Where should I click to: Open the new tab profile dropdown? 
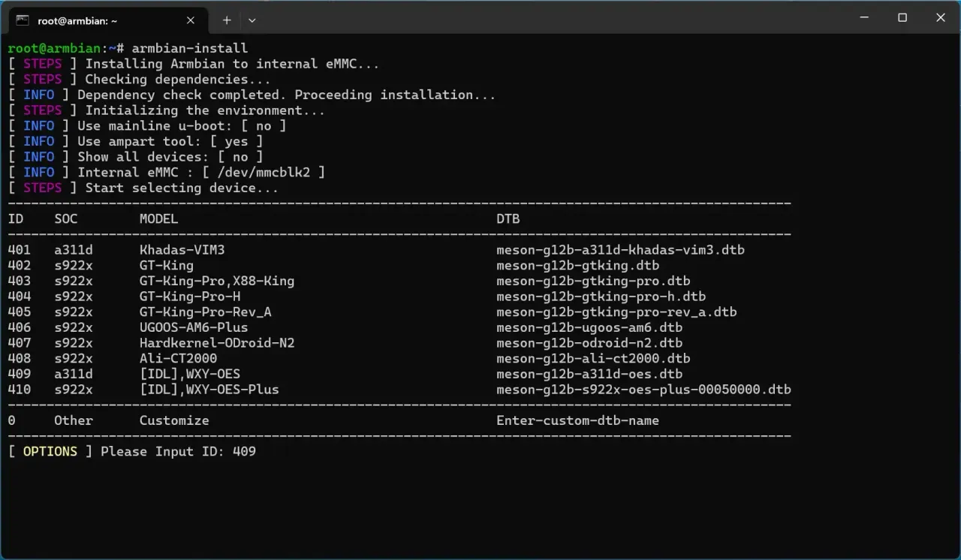pos(252,20)
